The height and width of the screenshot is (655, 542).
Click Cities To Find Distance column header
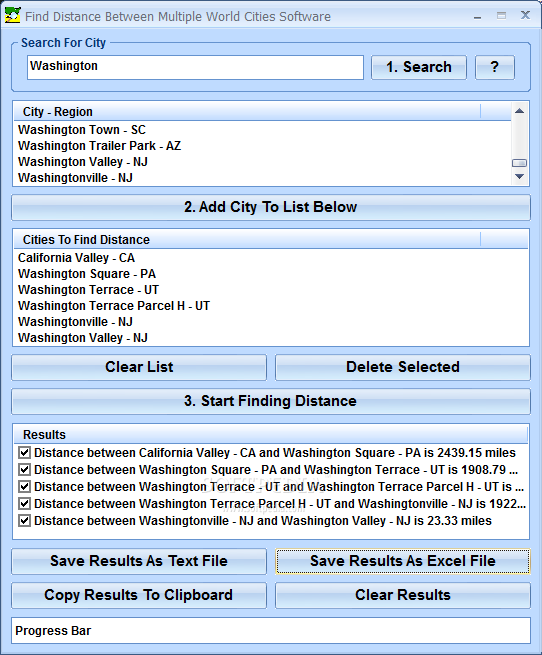pos(247,240)
